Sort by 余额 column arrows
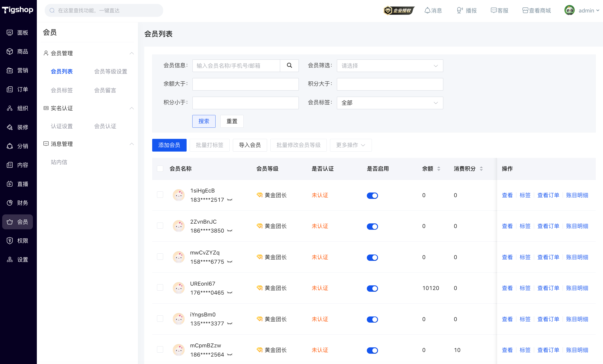The height and width of the screenshot is (364, 603). pos(439,169)
